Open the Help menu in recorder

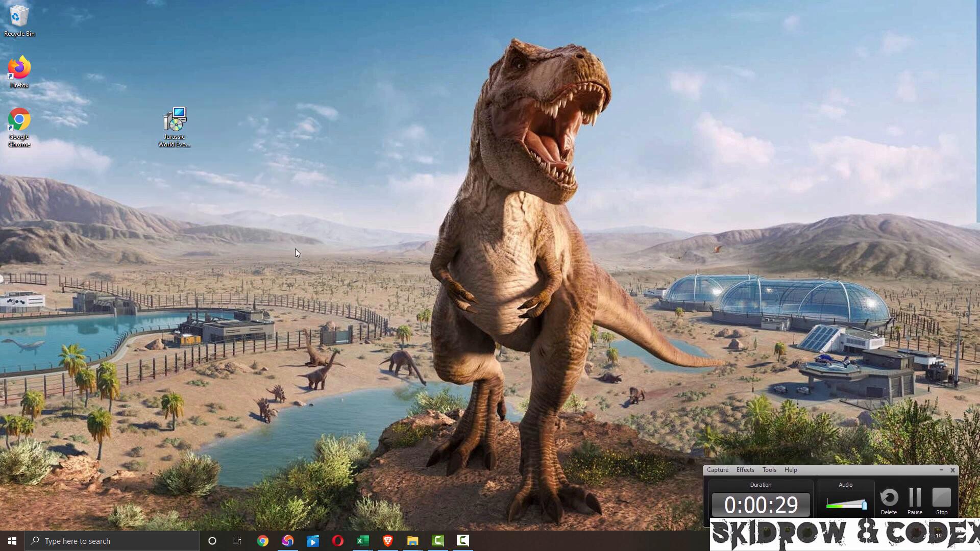point(790,470)
